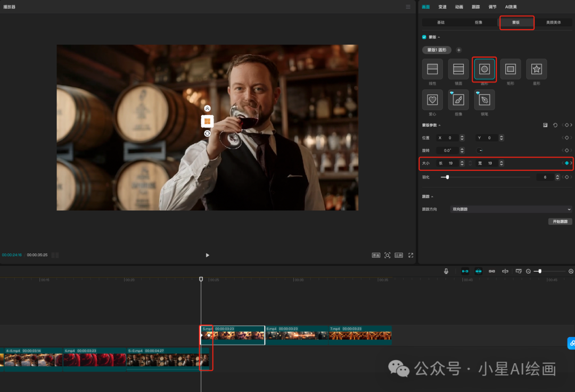Select the 钢笔 pen mask tool
The image size is (575, 392).
click(484, 100)
